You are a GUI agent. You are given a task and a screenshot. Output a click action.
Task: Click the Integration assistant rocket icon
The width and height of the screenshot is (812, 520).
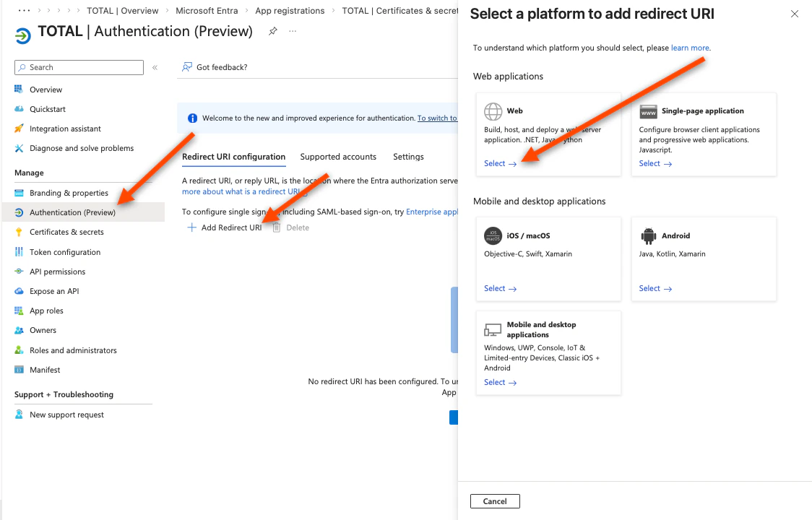click(x=19, y=129)
